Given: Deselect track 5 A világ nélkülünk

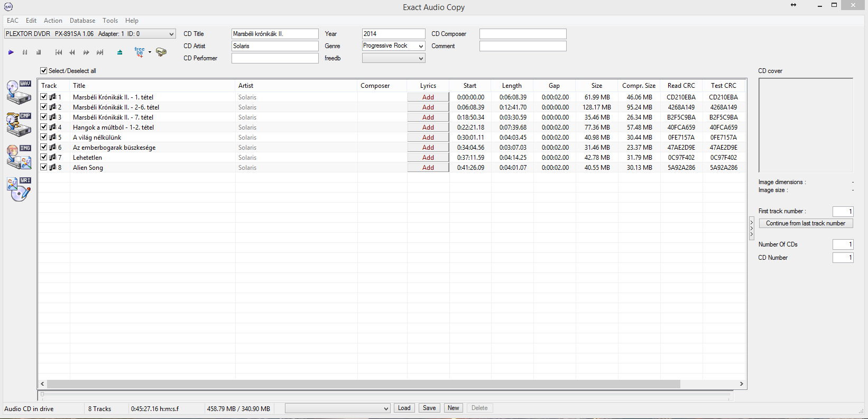Looking at the screenshot, I should click(x=44, y=137).
